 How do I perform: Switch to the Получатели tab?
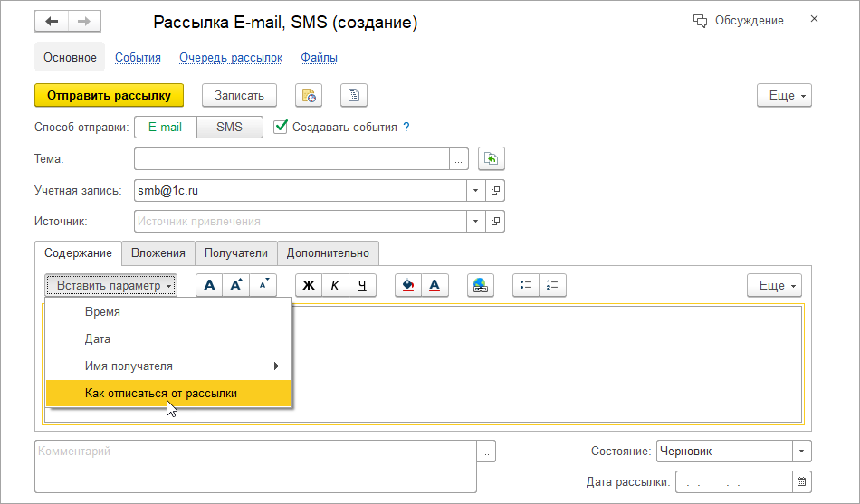click(x=235, y=252)
